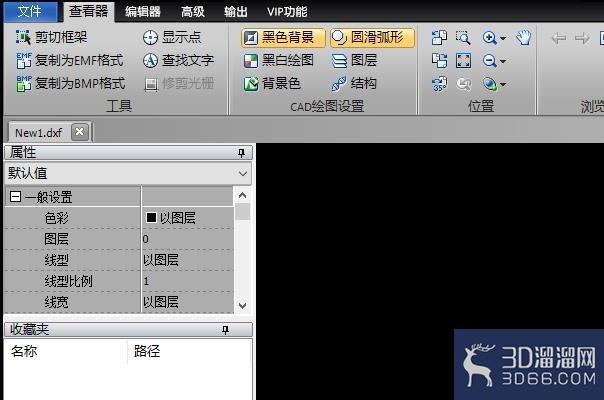Screen dimensions: 604x400
Task: Toggle the 黑色背景 black background option
Action: [283, 38]
